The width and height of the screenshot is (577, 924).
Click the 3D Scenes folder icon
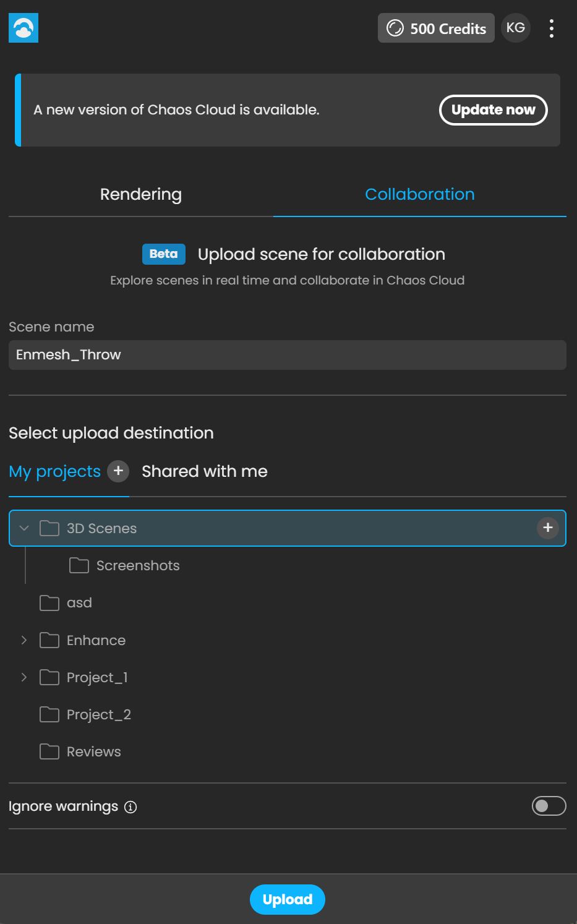click(x=49, y=528)
